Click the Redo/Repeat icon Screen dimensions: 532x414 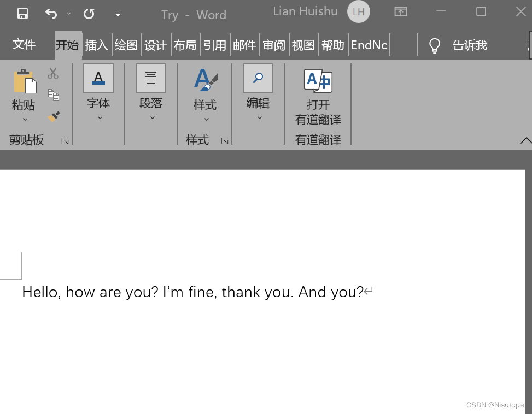[89, 14]
